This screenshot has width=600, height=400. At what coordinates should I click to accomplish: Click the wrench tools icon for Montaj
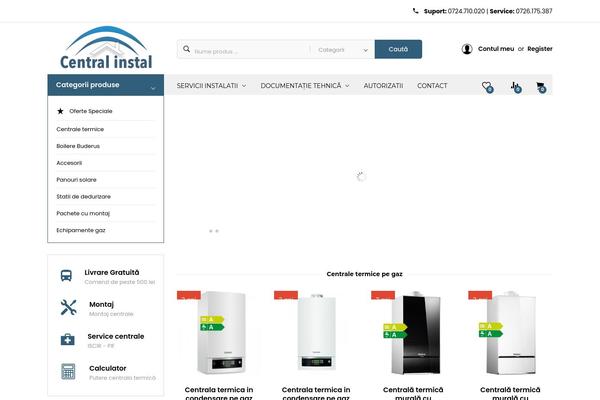[68, 307]
